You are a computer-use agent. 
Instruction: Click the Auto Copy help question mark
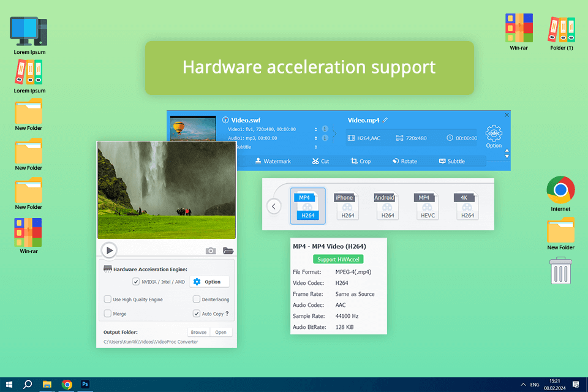click(227, 314)
